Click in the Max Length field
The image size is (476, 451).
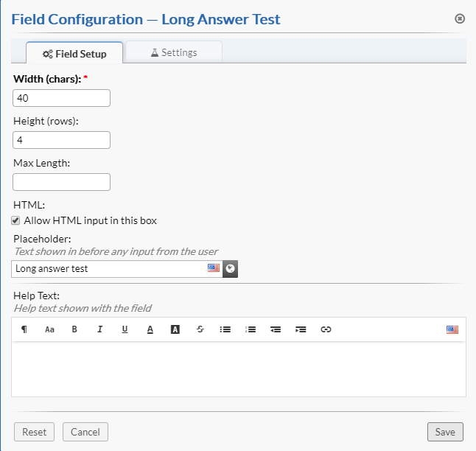[62, 182]
